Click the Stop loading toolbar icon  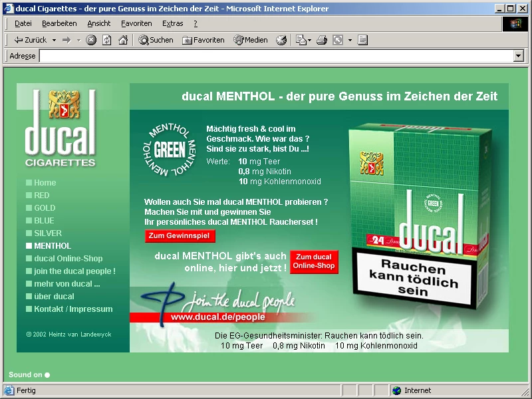[91, 40]
